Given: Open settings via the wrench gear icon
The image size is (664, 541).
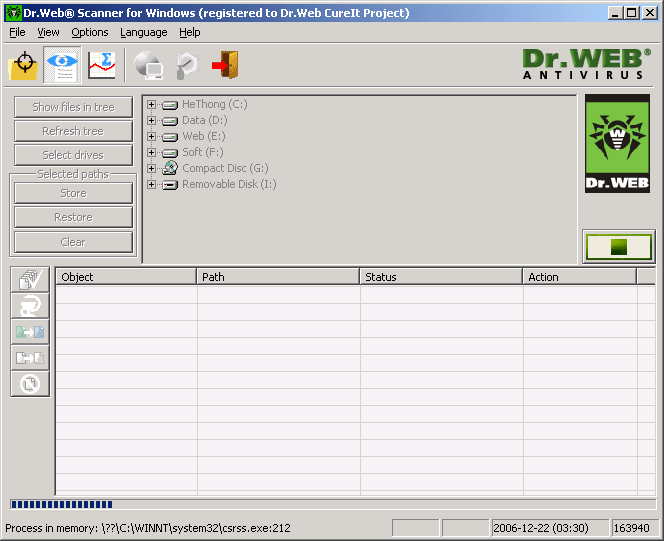Looking at the screenshot, I should click(187, 65).
